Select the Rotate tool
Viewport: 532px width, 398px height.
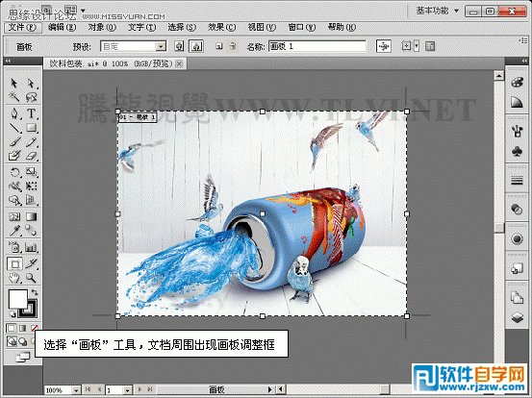tap(14, 172)
